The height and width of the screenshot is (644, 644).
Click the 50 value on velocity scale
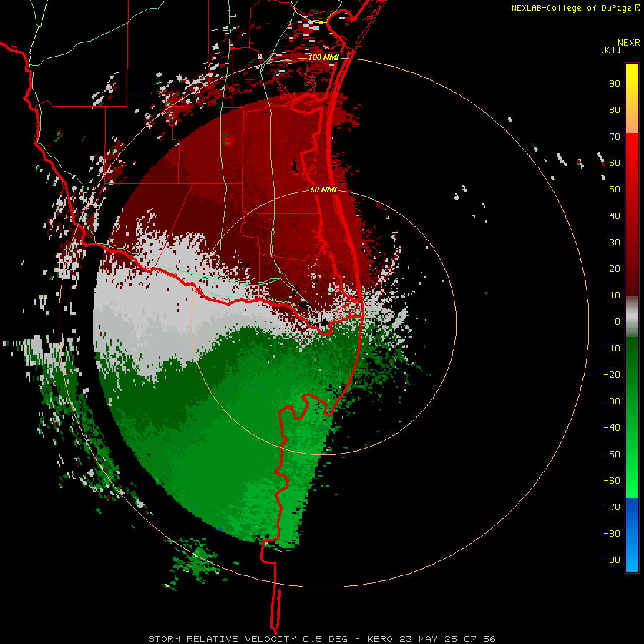point(615,190)
